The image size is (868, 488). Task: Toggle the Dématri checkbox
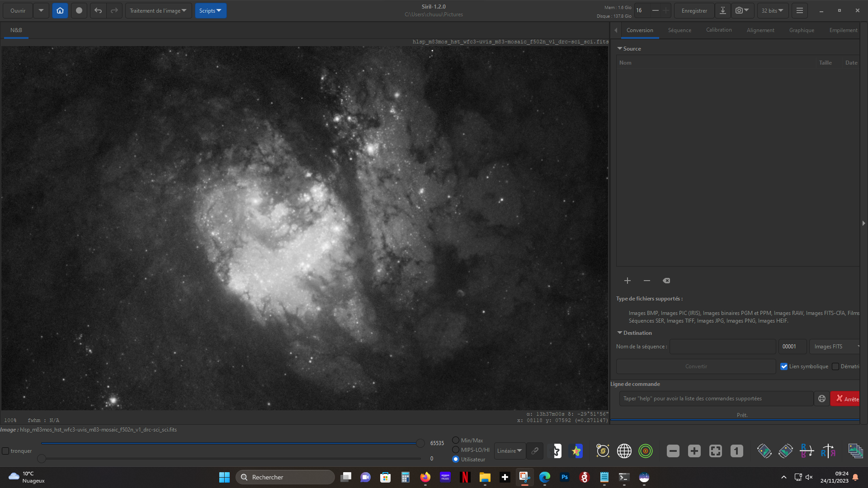tap(835, 366)
